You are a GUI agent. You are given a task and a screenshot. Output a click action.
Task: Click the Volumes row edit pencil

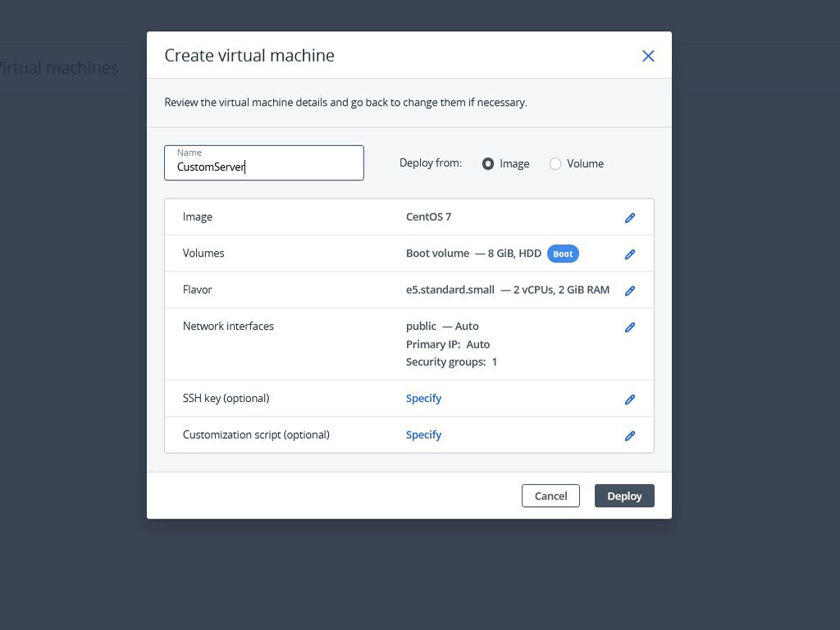[x=630, y=254]
